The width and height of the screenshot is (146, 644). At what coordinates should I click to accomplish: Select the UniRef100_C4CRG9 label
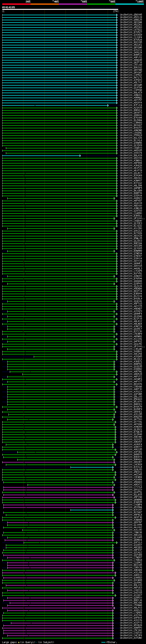coord(131,464)
